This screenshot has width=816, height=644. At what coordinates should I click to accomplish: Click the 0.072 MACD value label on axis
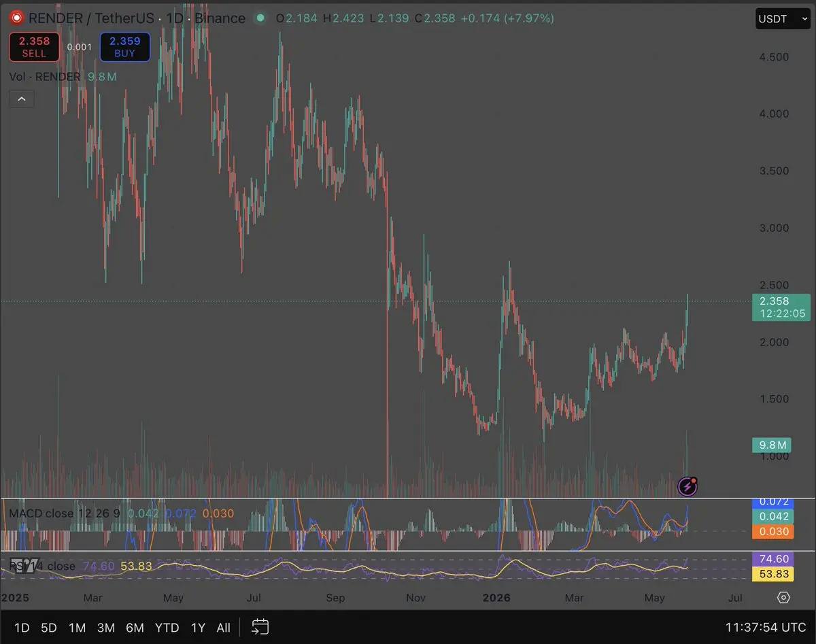774,503
